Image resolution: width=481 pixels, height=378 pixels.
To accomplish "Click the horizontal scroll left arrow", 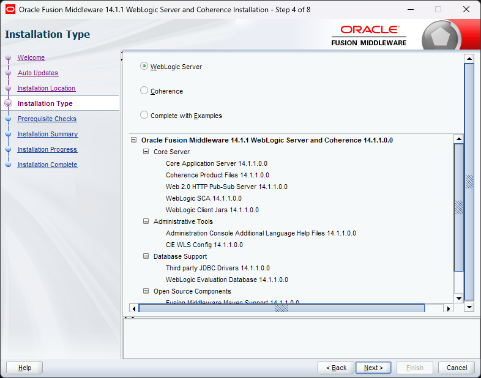I will [134, 308].
